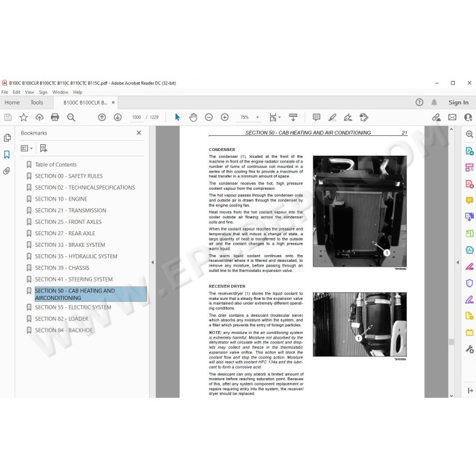Screen dimensions: 476x476
Task: Click find current bookmark icon
Action: pos(44,148)
